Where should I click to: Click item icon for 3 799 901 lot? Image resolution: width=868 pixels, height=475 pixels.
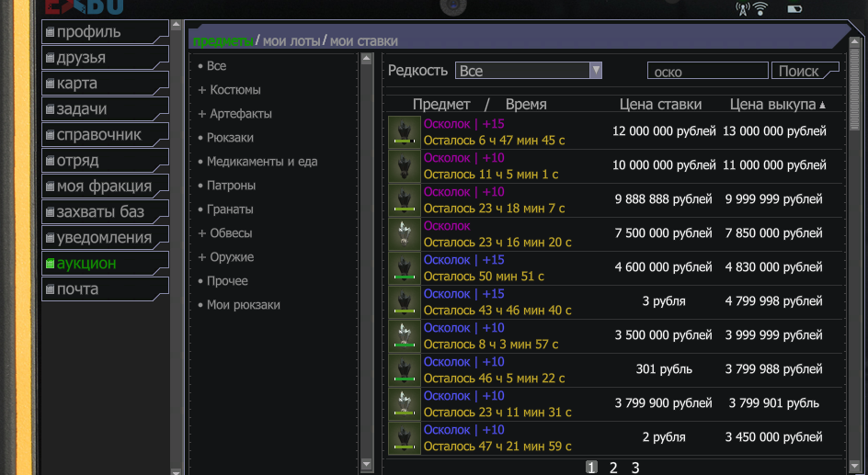coord(405,404)
